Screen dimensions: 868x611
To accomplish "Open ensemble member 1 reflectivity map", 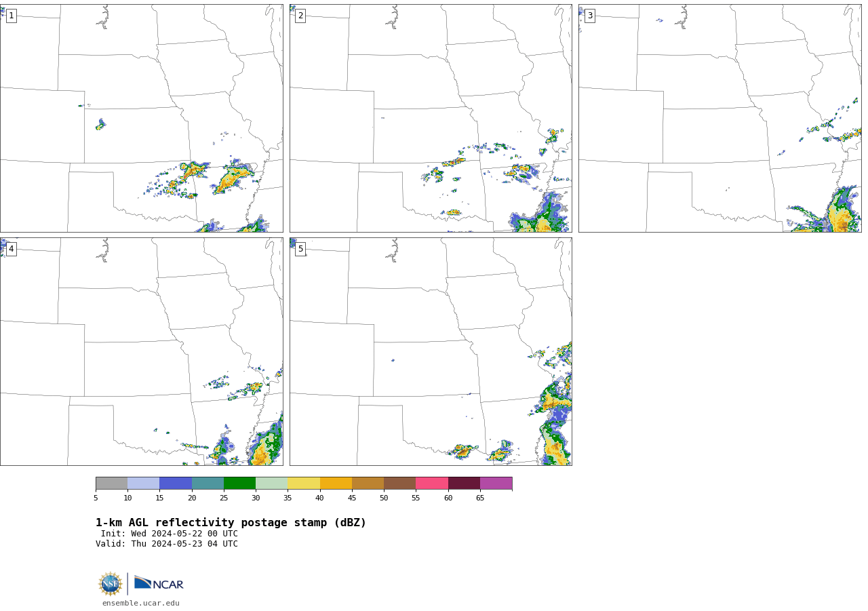I will pyautogui.click(x=141, y=118).
